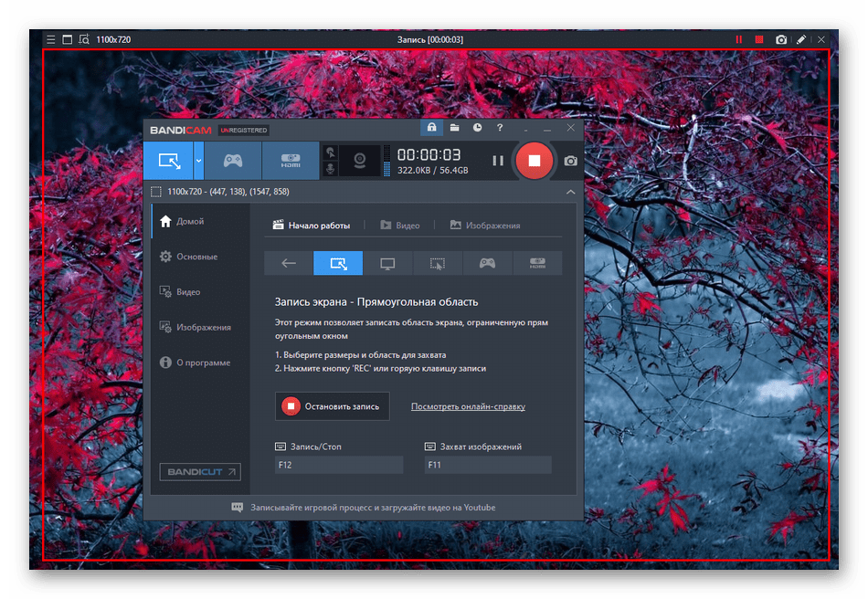The height and width of the screenshot is (599, 868).
Task: Select fullscreen monitor mode icon
Action: click(387, 263)
